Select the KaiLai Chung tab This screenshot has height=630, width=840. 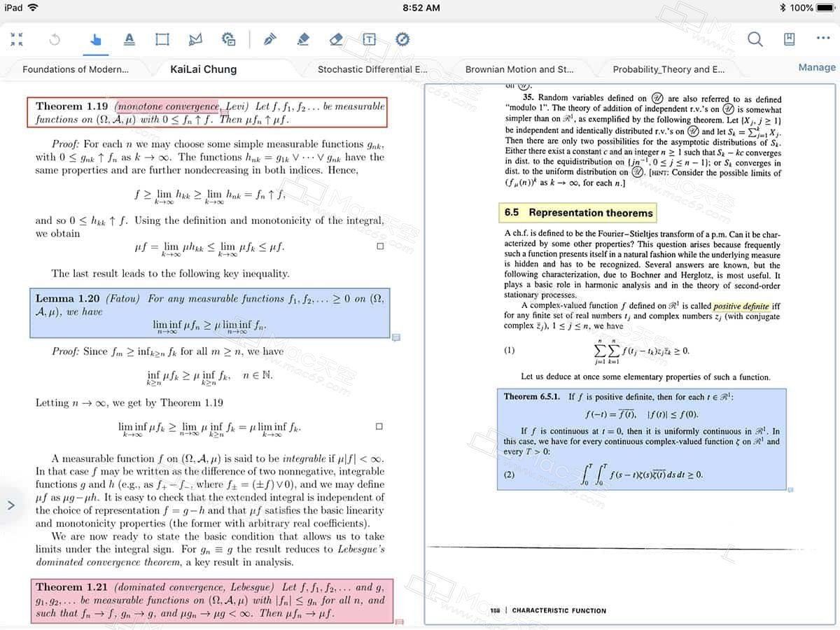coord(204,69)
